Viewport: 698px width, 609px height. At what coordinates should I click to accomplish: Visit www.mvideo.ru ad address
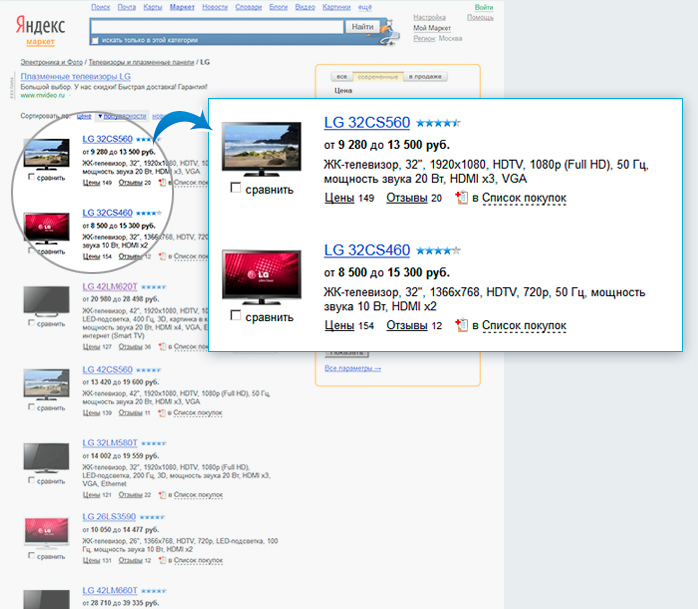43,95
